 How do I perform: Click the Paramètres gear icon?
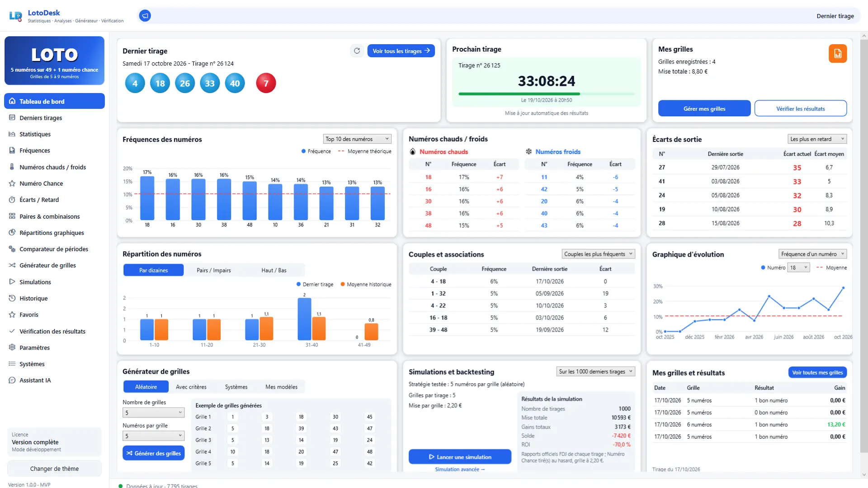(12, 347)
